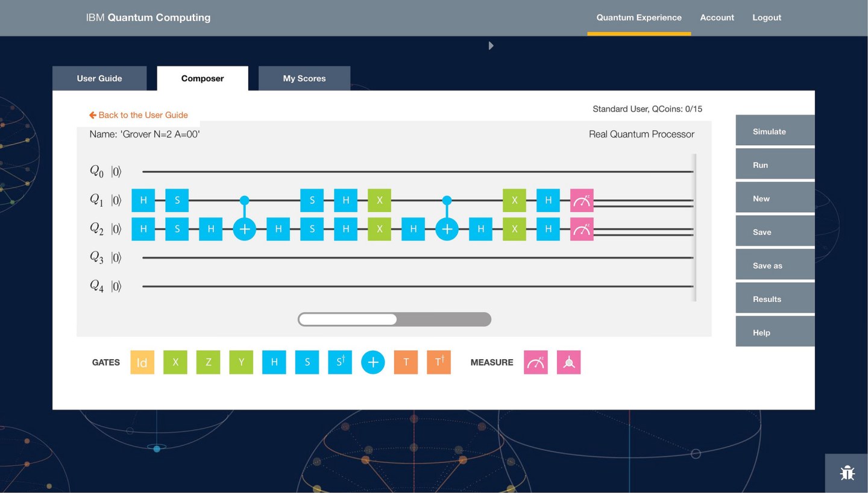Run the circuit with the Run button
This screenshot has height=493, width=868.
coord(775,165)
